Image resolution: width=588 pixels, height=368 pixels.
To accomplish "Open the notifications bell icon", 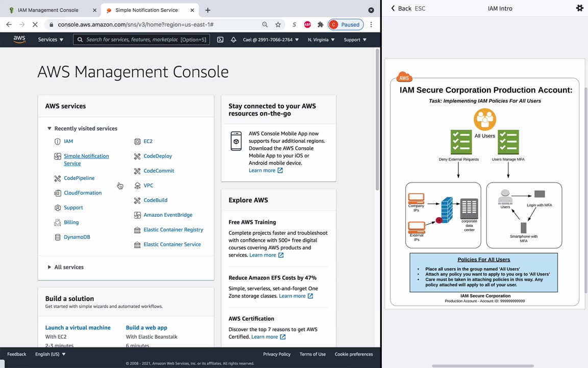I will click(x=233, y=39).
